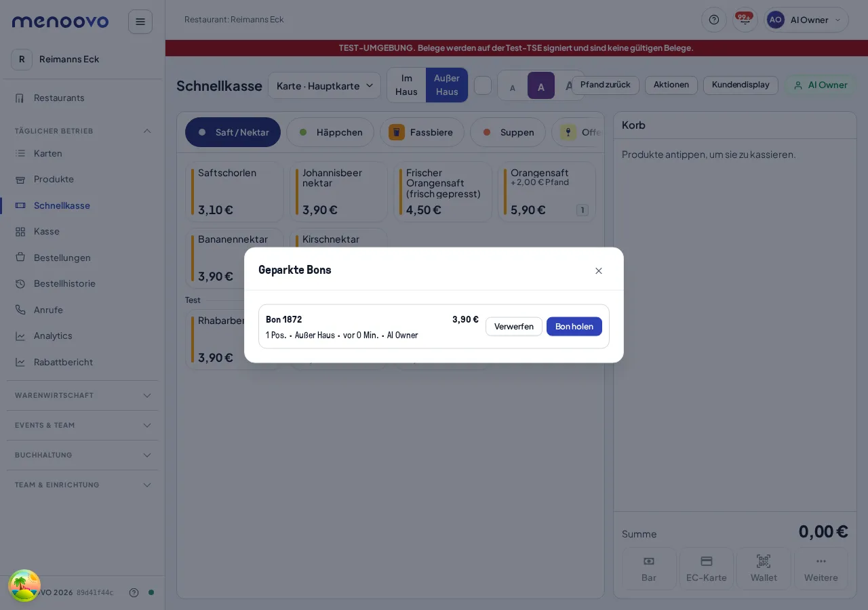Add Johannisbeernektar to the basket
868x610 pixels.
pos(339,192)
